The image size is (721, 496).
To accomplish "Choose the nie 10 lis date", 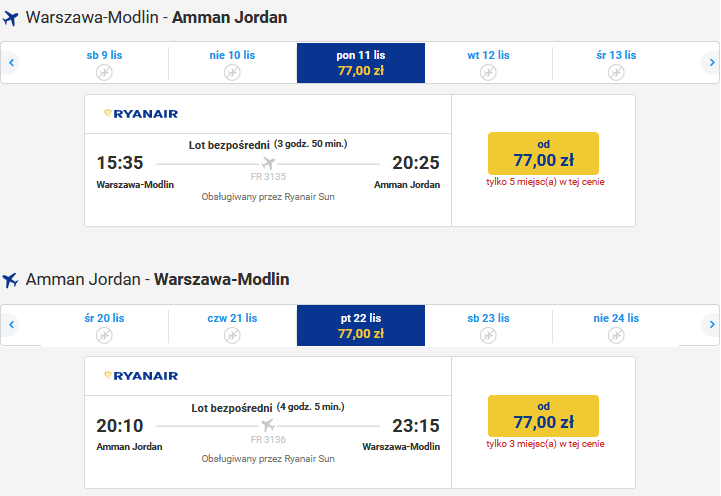I will [232, 63].
